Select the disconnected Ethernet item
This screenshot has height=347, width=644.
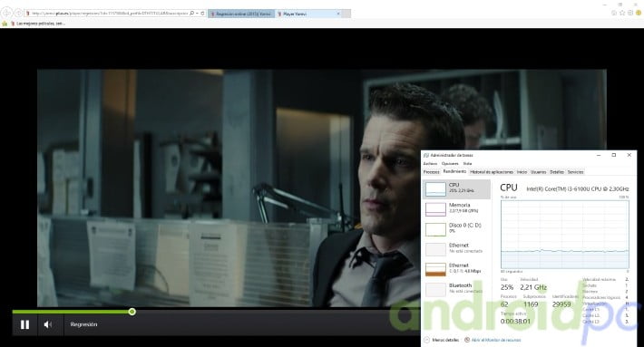point(457,249)
